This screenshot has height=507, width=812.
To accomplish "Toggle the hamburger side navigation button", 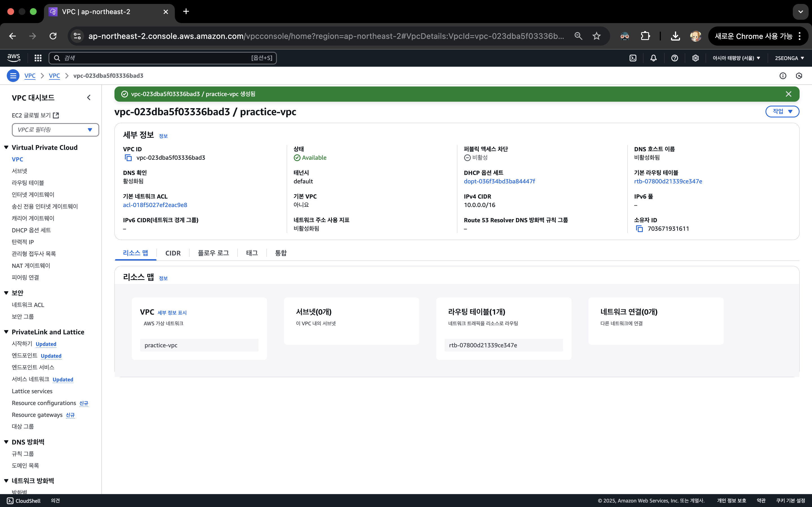I will [13, 76].
